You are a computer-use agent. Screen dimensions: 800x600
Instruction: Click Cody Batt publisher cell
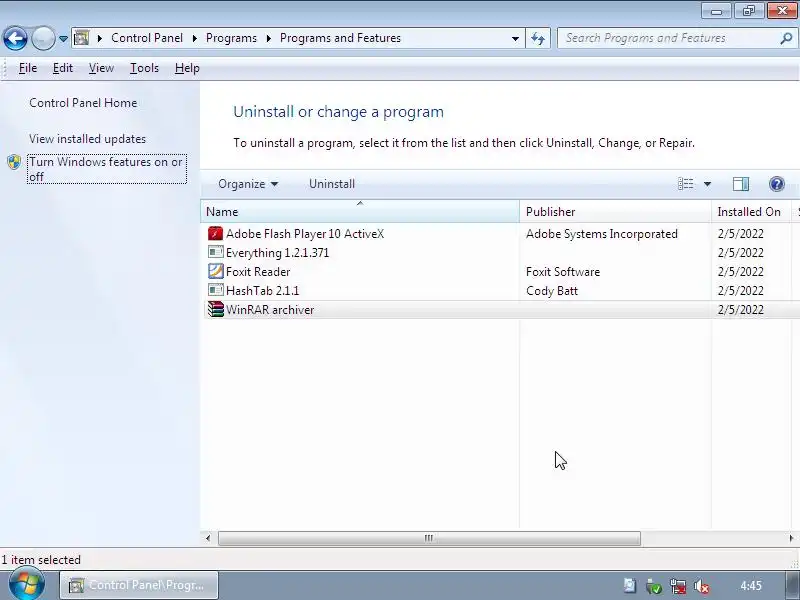pyautogui.click(x=552, y=291)
